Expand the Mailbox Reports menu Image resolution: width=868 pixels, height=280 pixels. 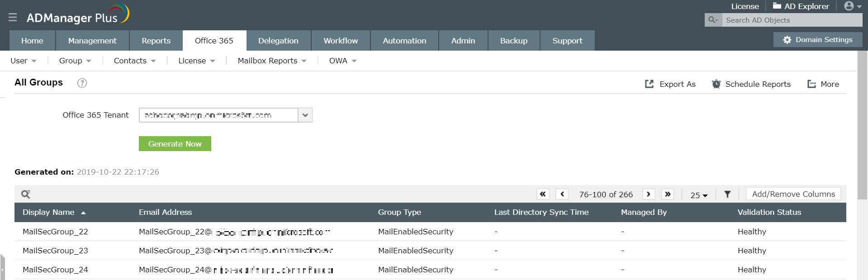pos(272,61)
